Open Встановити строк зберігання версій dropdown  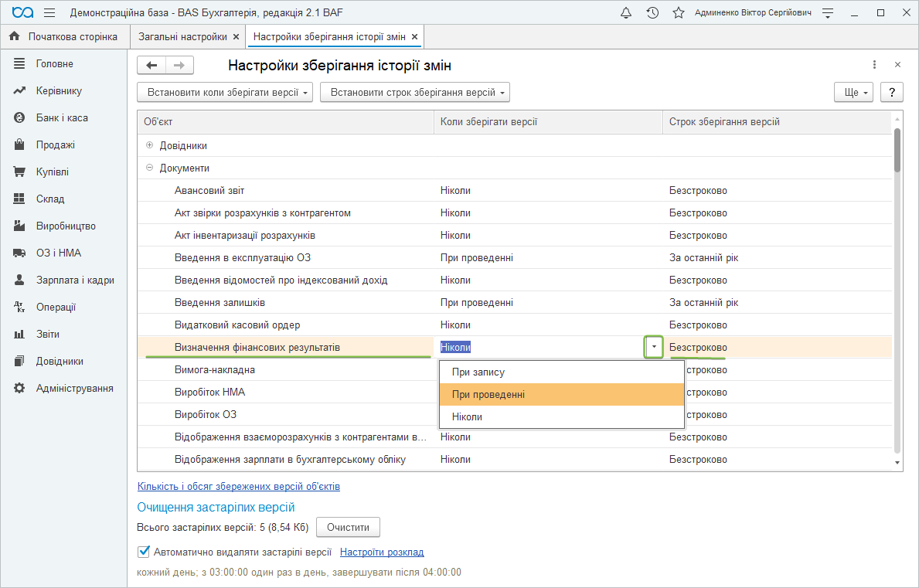414,93
